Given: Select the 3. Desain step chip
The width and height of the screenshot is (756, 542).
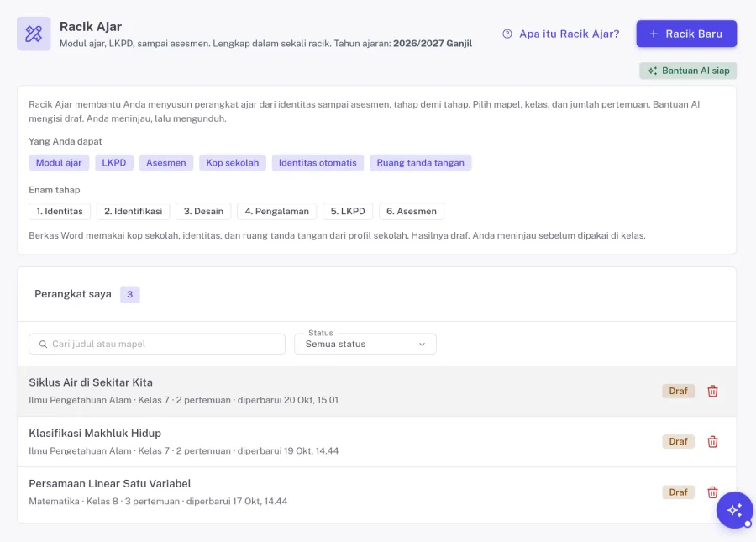Looking at the screenshot, I should tap(203, 211).
